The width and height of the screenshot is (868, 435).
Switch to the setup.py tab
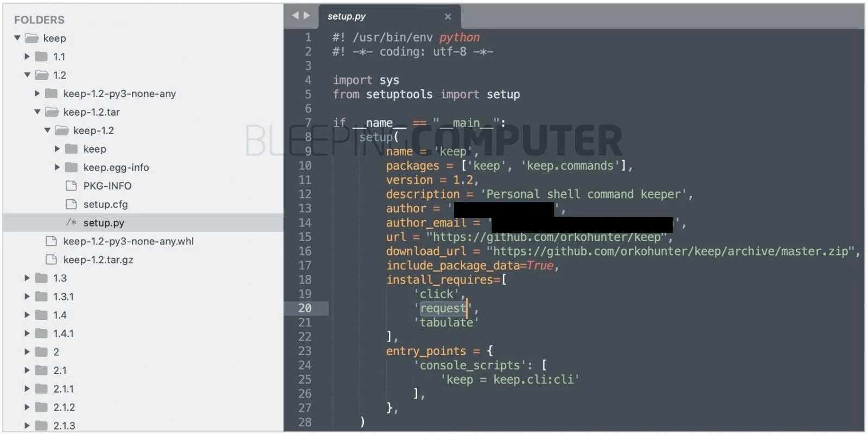(x=390, y=16)
